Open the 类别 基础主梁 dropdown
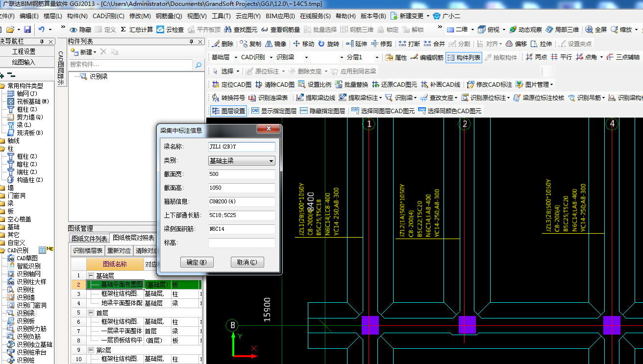This screenshot has height=364, width=643. click(x=242, y=161)
